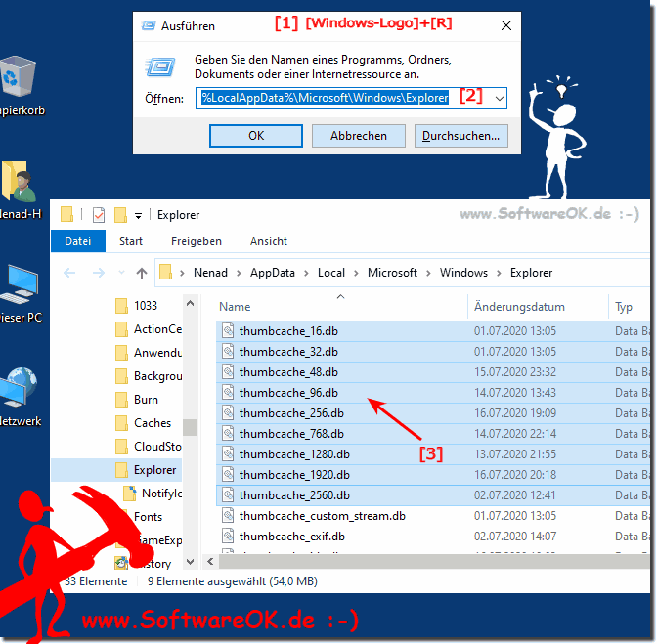The width and height of the screenshot is (657, 644).
Task: Click the folder icon in the address bar
Action: tap(165, 273)
